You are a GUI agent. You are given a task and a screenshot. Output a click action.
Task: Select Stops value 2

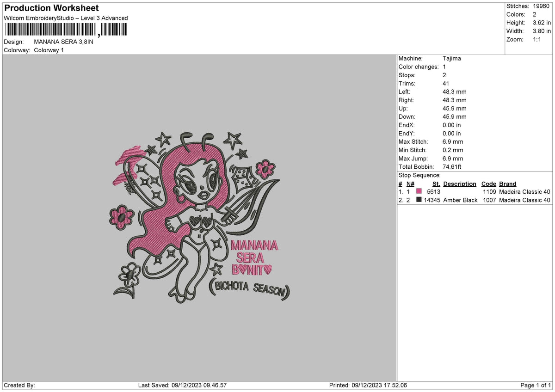click(x=444, y=75)
